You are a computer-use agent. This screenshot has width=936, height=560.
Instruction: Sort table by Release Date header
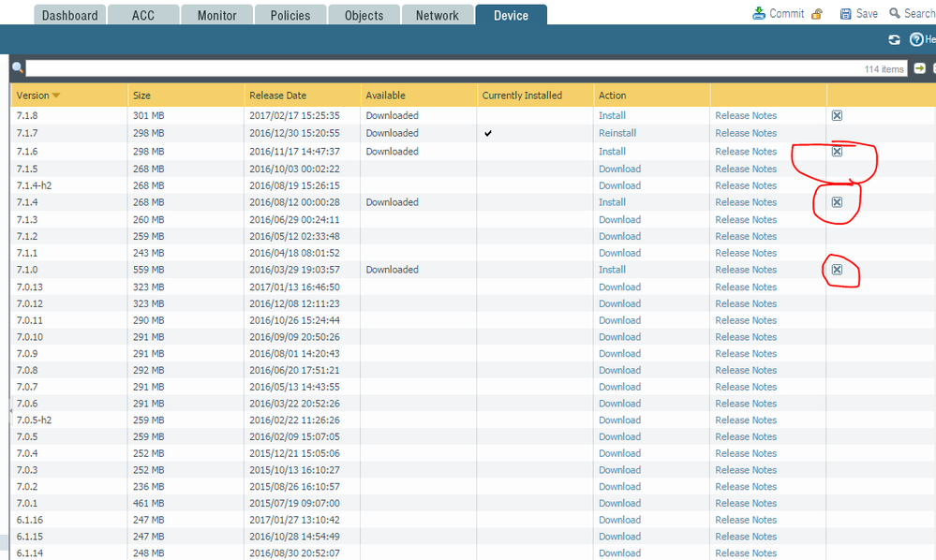coord(277,96)
